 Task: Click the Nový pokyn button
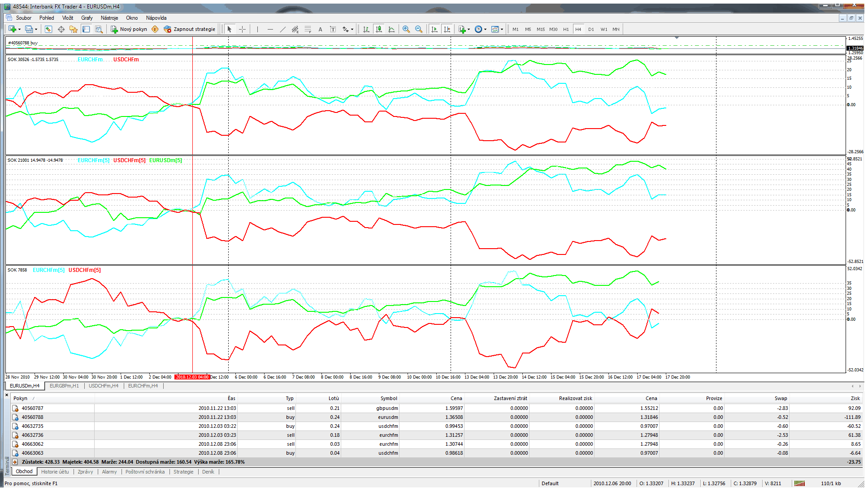[129, 29]
